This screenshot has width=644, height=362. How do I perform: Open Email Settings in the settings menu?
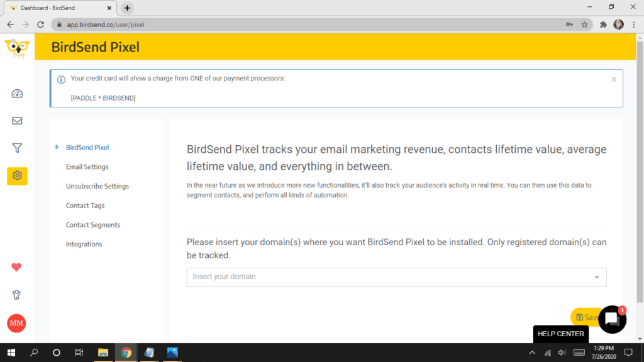87,167
